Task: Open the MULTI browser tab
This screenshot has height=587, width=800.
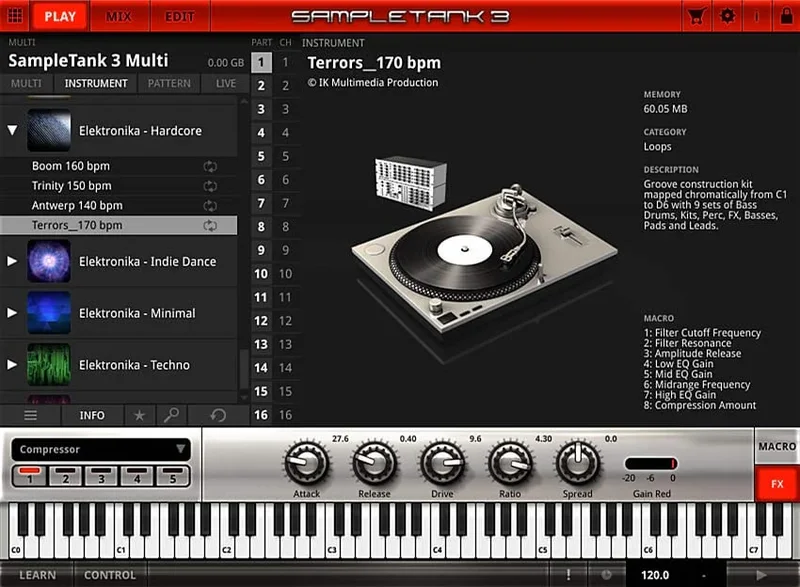Action: tap(26, 83)
